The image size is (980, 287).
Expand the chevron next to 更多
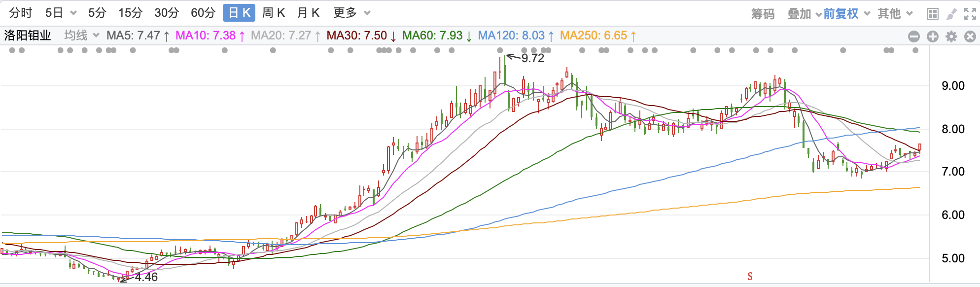click(x=367, y=13)
